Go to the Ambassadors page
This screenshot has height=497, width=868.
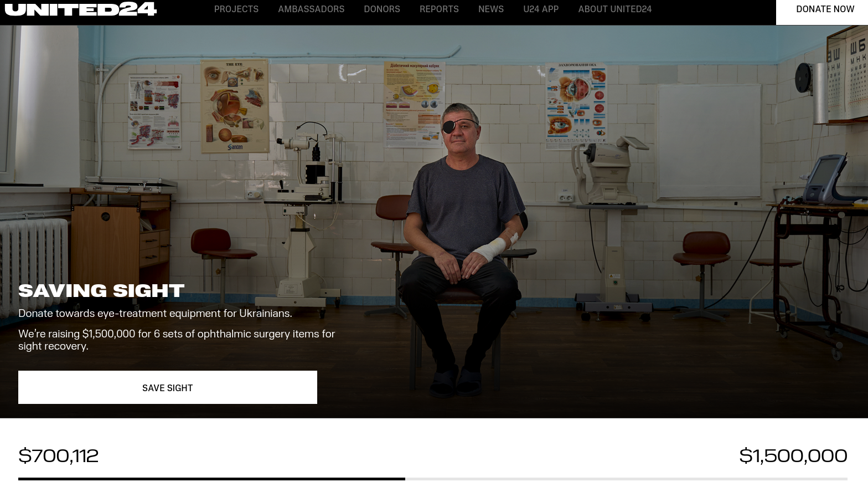click(311, 9)
